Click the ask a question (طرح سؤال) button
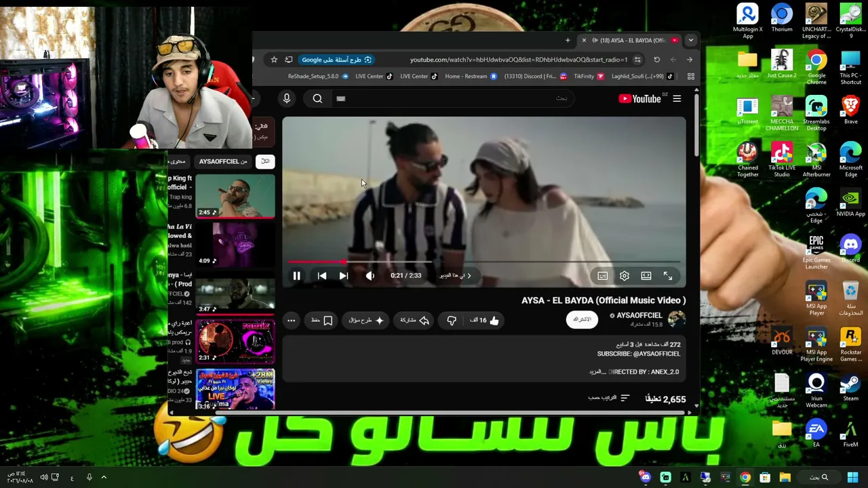The image size is (868, 488). tap(366, 321)
